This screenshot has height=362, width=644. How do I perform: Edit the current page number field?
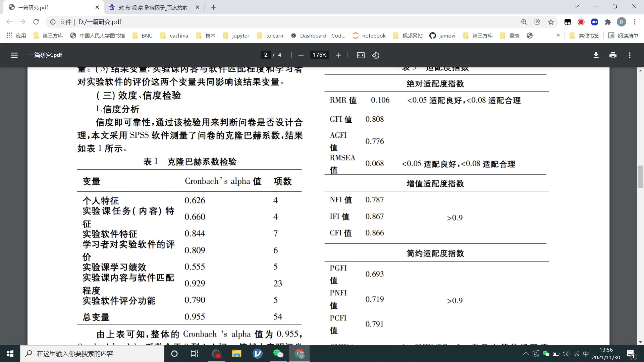pyautogui.click(x=266, y=55)
